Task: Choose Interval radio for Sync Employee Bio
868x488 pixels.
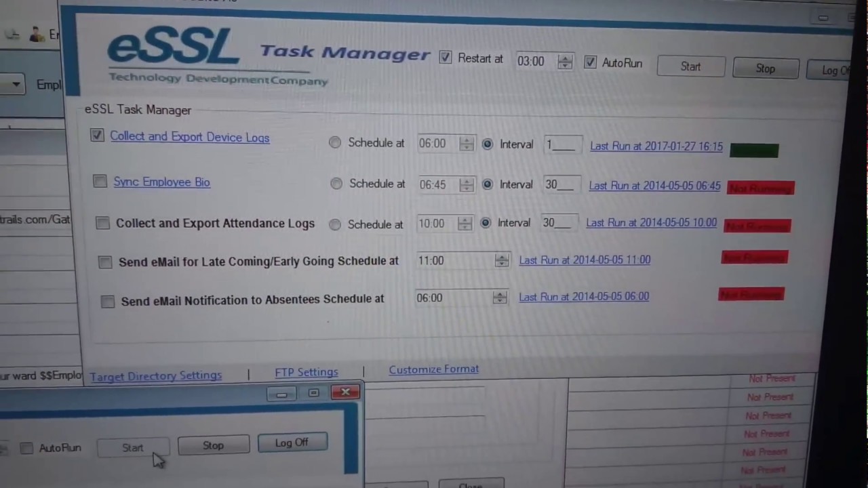Action: click(x=488, y=184)
